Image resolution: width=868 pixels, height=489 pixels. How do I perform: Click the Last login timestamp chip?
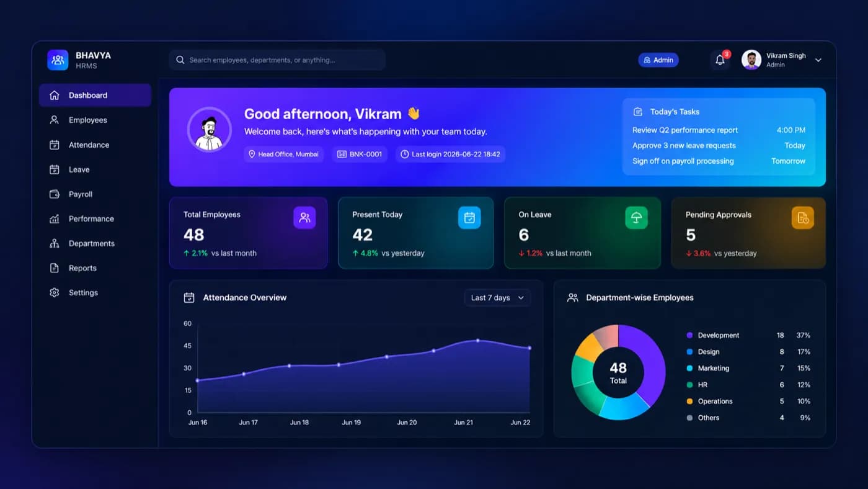coord(450,154)
